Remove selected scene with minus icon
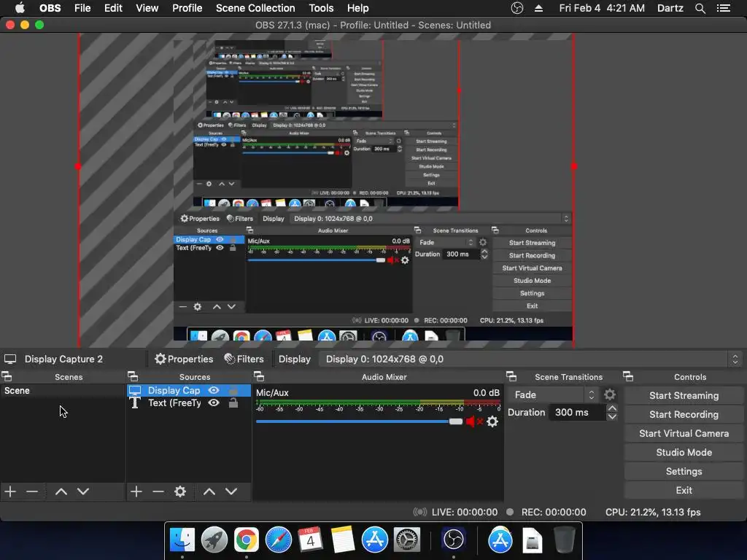Viewport: 747px width, 560px height. pyautogui.click(x=32, y=491)
